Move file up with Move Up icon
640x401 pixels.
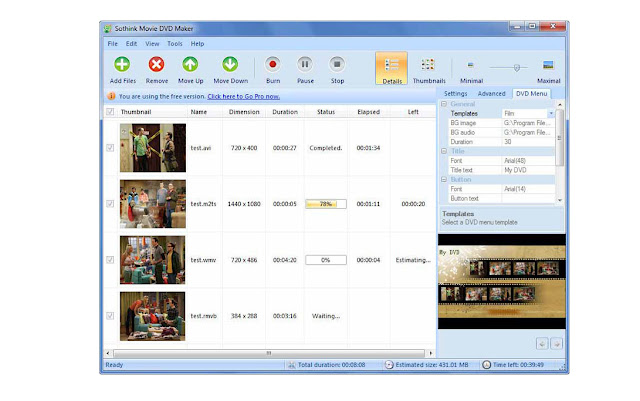[190, 65]
